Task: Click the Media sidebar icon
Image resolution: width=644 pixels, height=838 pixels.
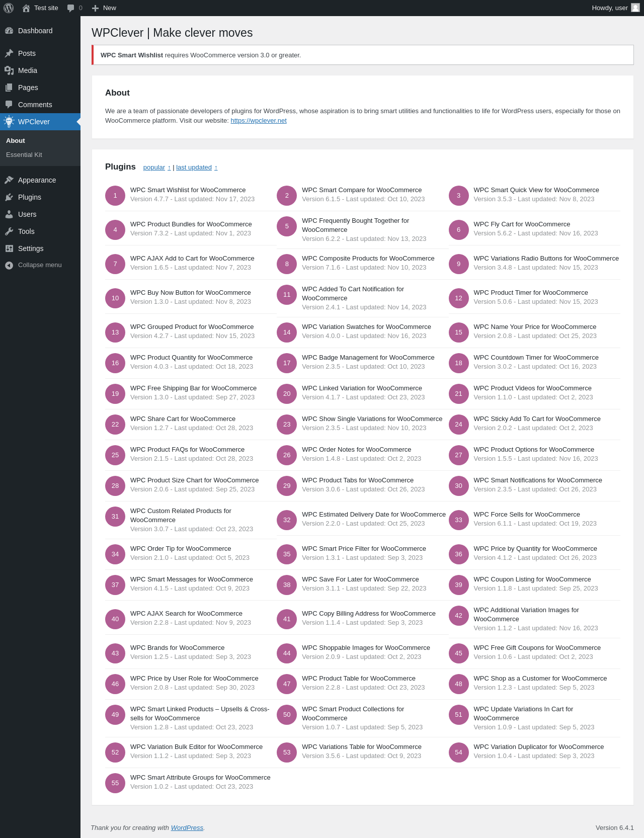Action: [x=9, y=70]
